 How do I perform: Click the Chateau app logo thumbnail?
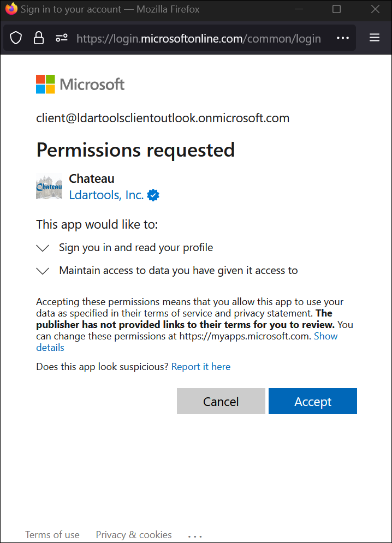(49, 187)
